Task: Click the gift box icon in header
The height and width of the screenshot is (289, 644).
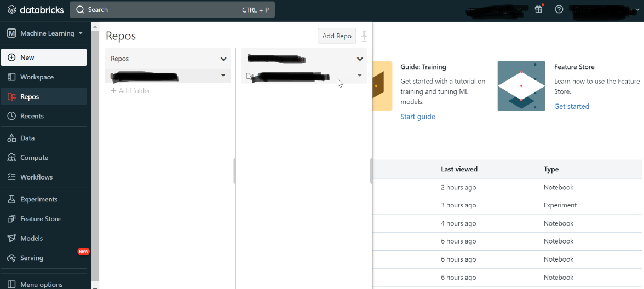Action: (538, 9)
